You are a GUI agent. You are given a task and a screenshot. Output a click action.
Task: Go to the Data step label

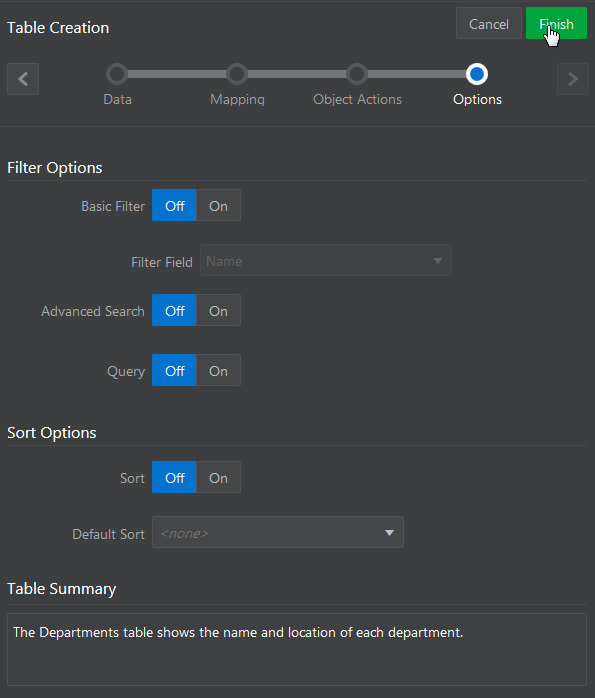[117, 99]
